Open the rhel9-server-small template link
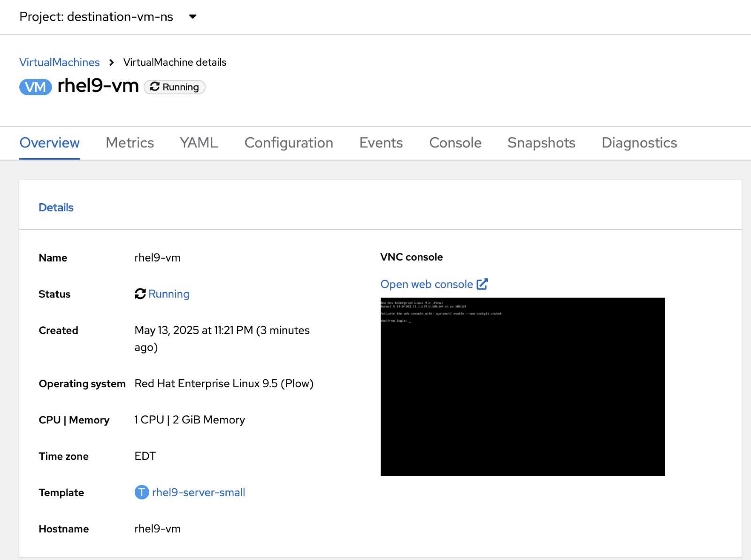This screenshot has height=560, width=751. tap(198, 492)
